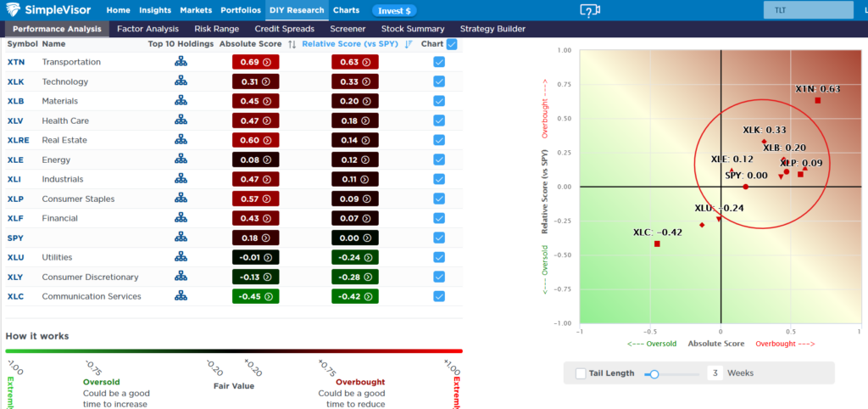Click the SPY 0.00 circle marker on chart
The width and height of the screenshot is (868, 409).
pos(746,187)
